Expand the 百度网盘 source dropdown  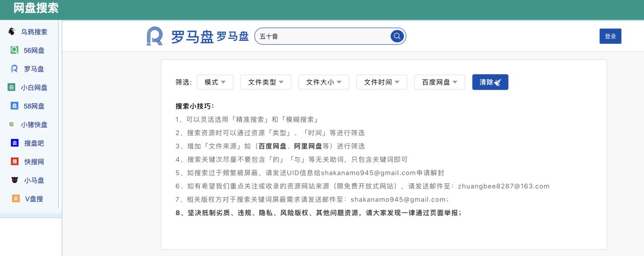click(440, 82)
